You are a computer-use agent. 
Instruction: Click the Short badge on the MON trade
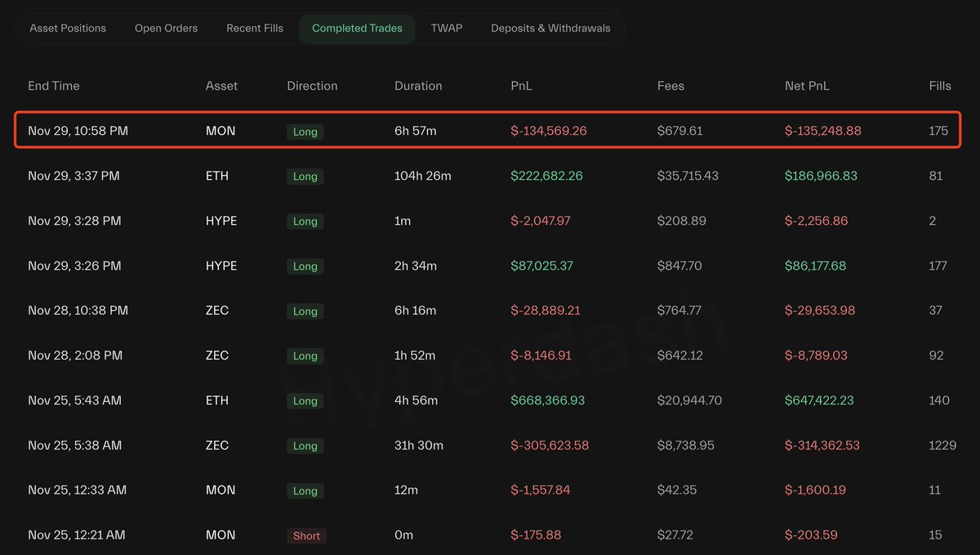click(306, 535)
